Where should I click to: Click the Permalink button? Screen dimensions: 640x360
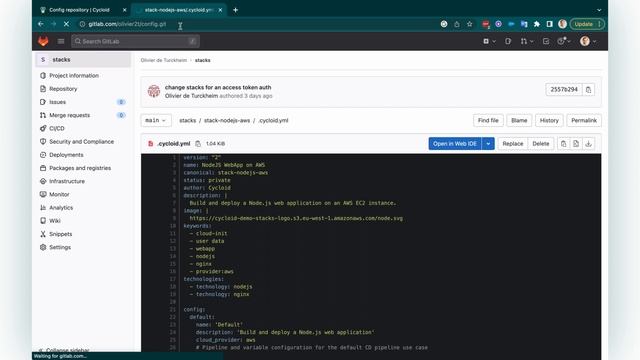tap(584, 120)
